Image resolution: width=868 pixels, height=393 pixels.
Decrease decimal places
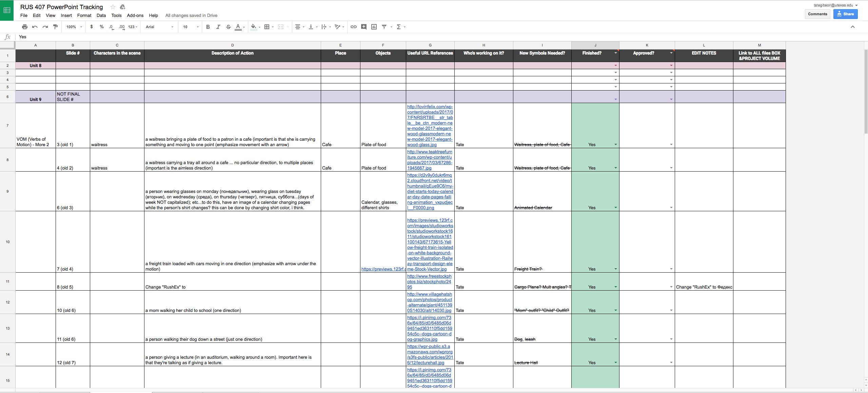click(112, 27)
